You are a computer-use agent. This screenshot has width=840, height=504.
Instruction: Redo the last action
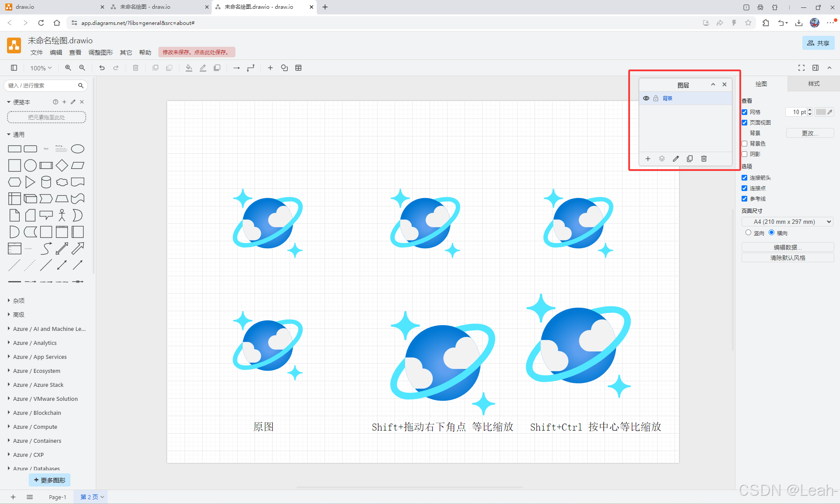[x=116, y=68]
